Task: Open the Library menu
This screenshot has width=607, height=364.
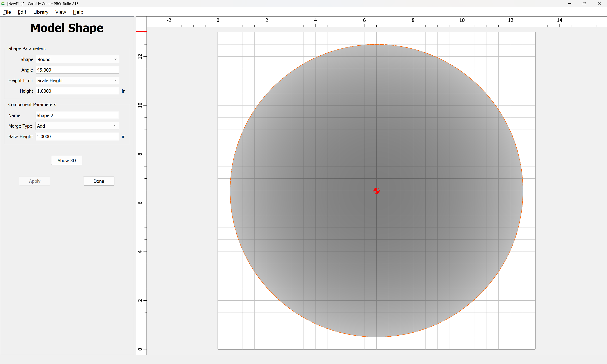Action: point(41,12)
